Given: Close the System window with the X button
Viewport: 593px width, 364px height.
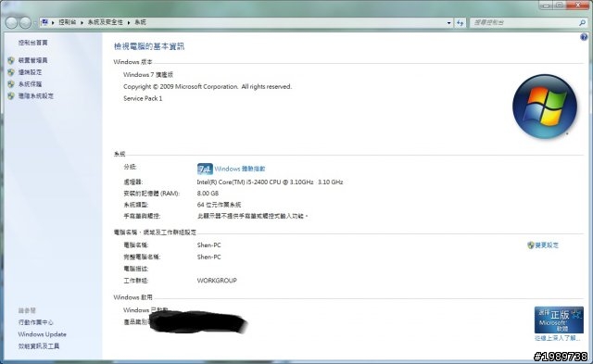Looking at the screenshot, I should coord(577,5).
